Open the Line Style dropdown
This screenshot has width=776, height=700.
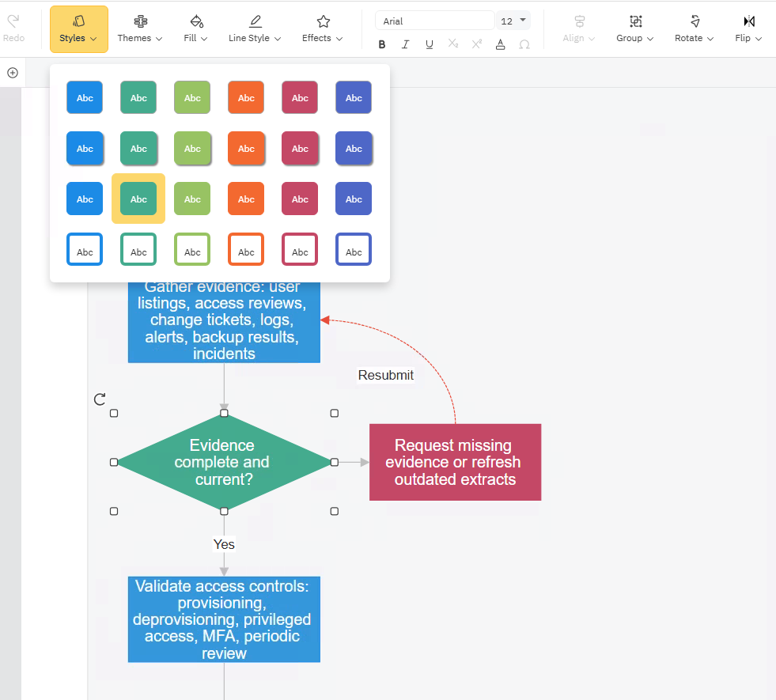click(x=255, y=29)
